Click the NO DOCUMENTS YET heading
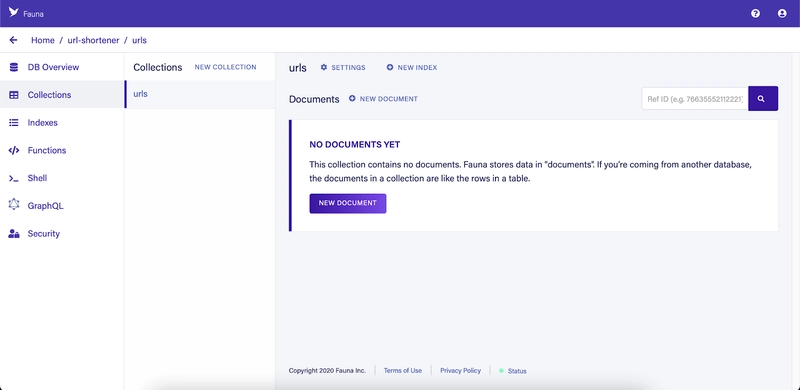Screen dimensions: 800x390 coord(355,144)
